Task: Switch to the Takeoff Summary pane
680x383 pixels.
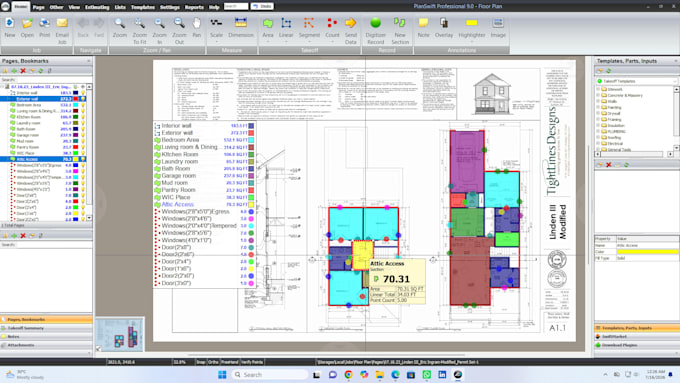Action: point(46,328)
